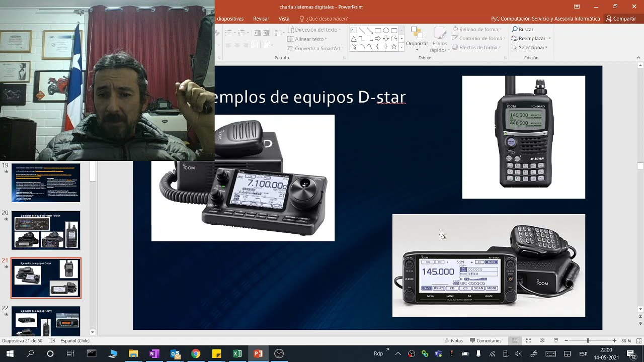The image size is (644, 362).
Task: Open OBS Studio from taskbar
Action: pyautogui.click(x=279, y=353)
